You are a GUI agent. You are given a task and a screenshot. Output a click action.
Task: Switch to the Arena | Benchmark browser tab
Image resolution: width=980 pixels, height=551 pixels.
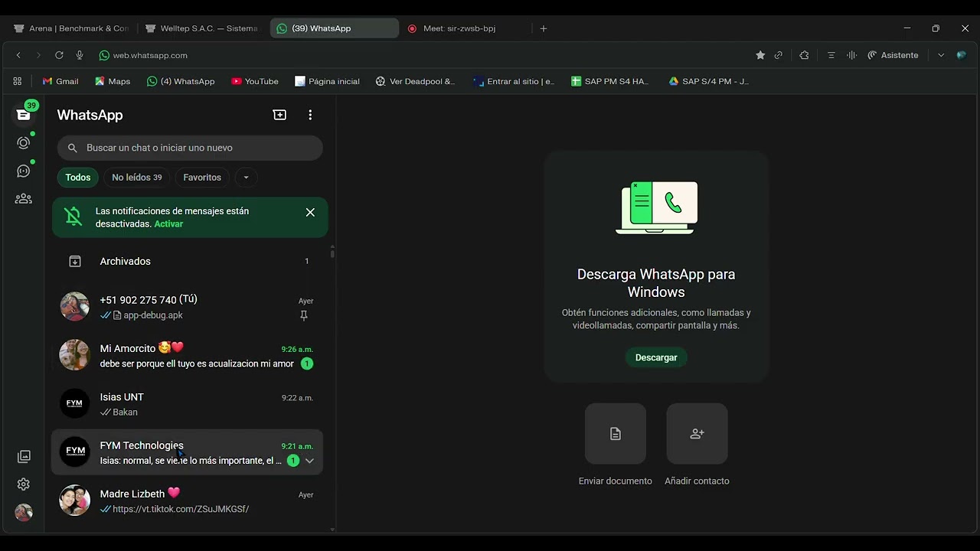coord(72,28)
